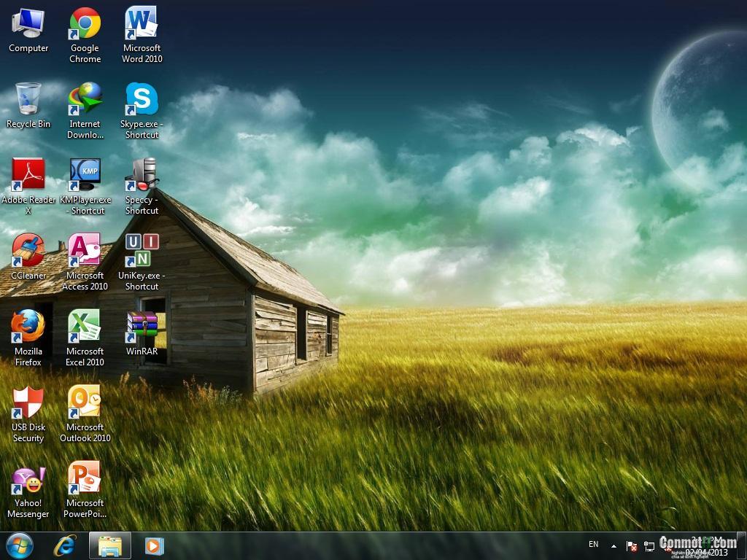The width and height of the screenshot is (747, 560).
Task: Open Windows Explorer from the taskbar
Action: coord(110,545)
